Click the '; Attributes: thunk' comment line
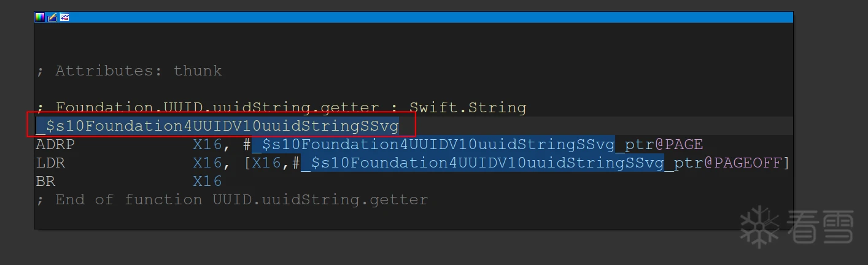 coord(129,71)
